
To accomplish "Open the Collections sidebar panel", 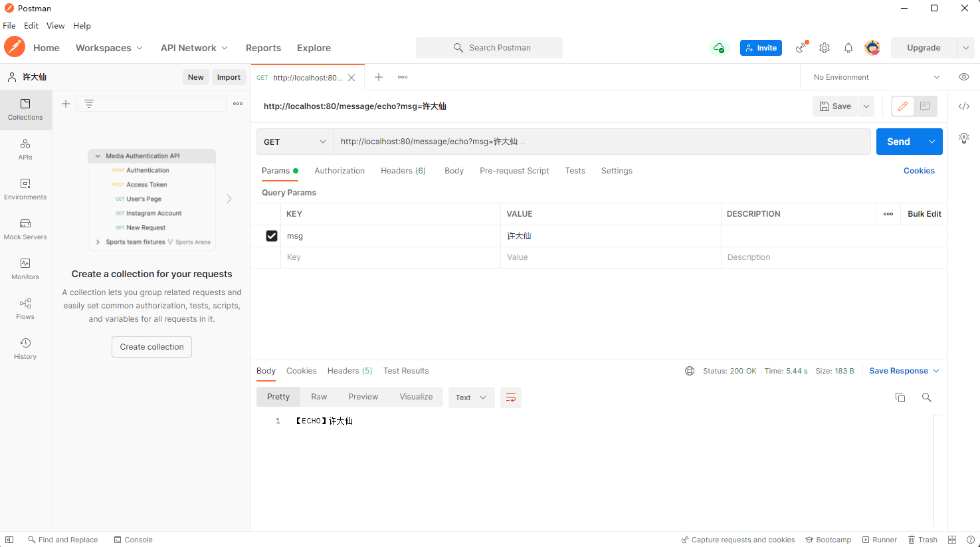I will pos(25,110).
